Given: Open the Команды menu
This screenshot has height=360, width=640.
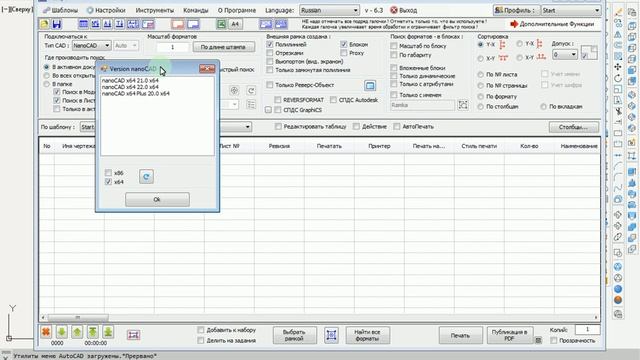Looking at the screenshot, I should [196, 10].
